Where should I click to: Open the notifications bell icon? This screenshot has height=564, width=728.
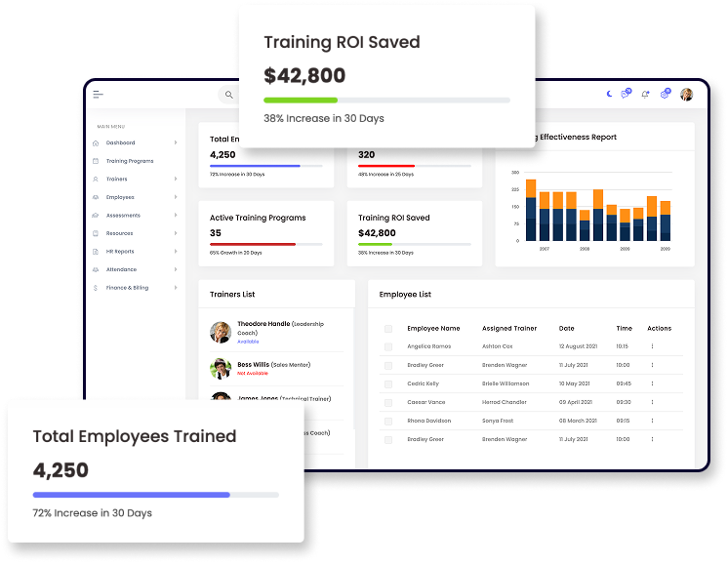tap(645, 95)
